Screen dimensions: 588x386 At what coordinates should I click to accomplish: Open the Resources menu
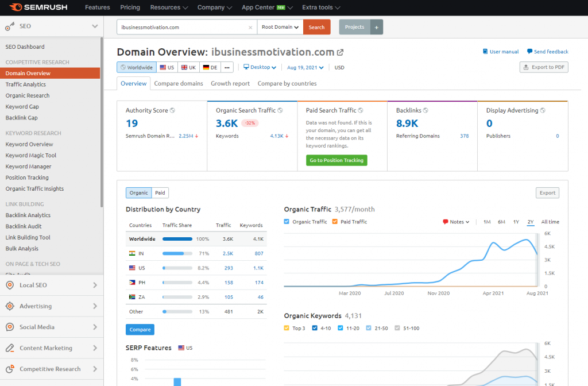(x=169, y=7)
